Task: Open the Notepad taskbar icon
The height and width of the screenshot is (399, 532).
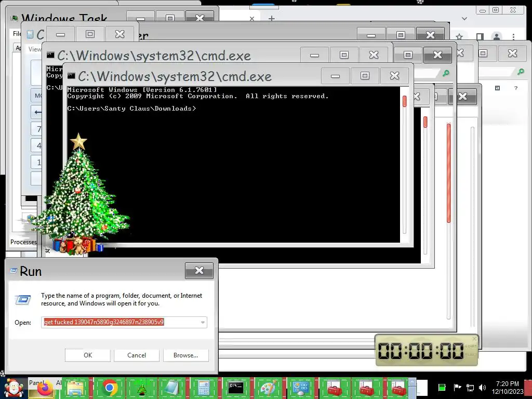Action: (172, 388)
